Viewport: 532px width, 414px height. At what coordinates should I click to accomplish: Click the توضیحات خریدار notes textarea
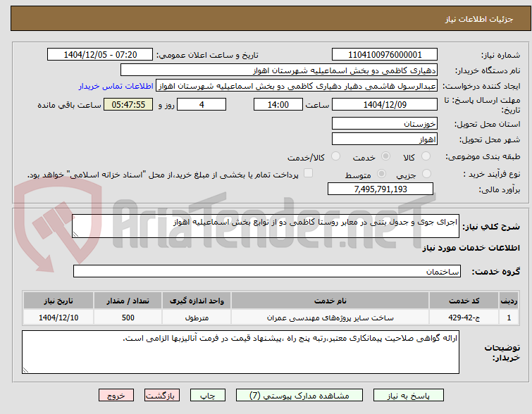tap(240, 352)
